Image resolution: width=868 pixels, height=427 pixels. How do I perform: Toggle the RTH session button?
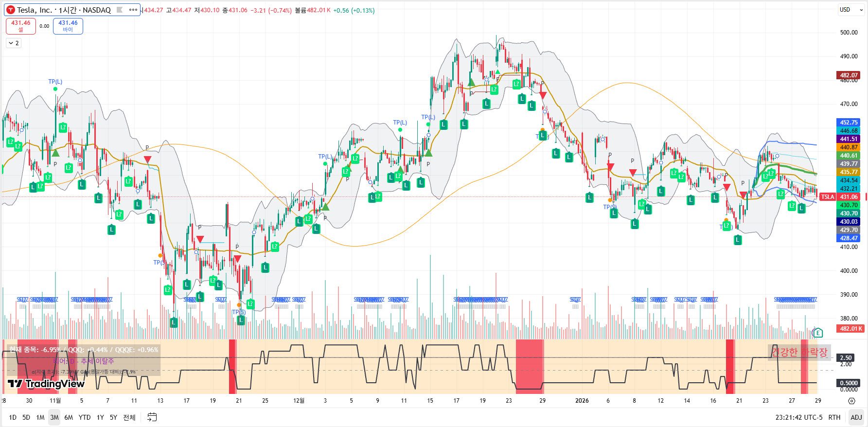tap(834, 417)
